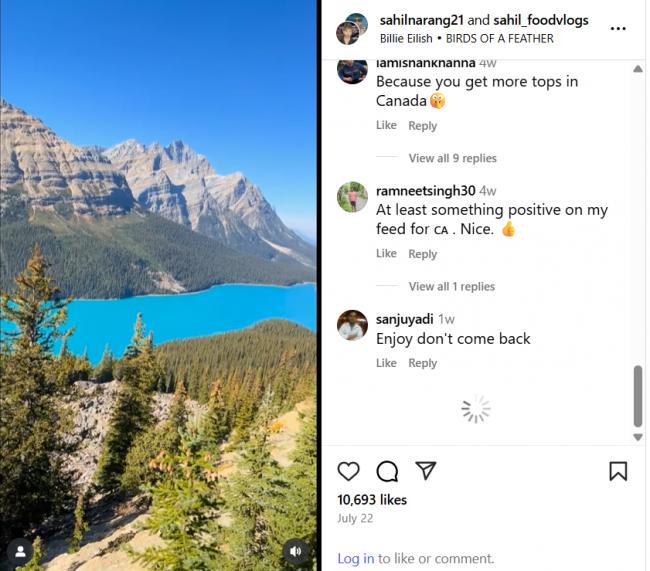
Task: Like the post with the heart icon
Action: 348,471
